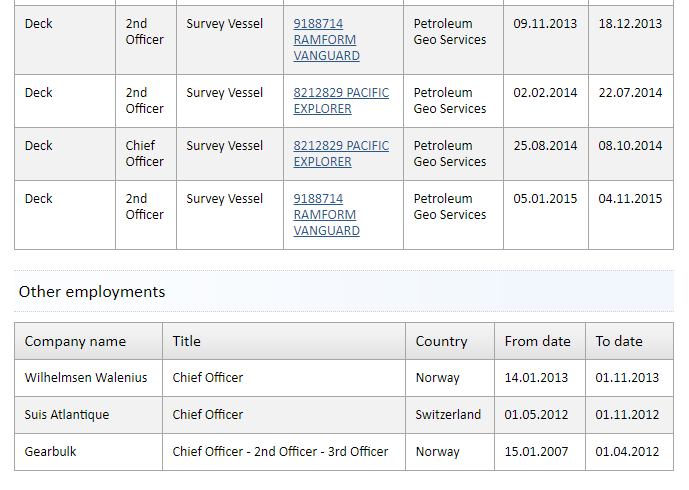Click the 01.04.2012 to date cell
Viewport: 689px width, 490px height.
pyautogui.click(x=629, y=452)
